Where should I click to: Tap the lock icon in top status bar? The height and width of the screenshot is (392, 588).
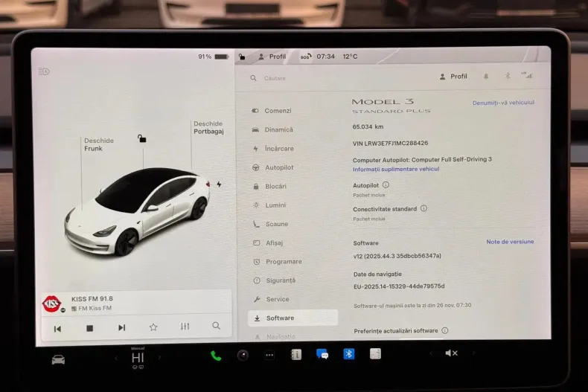(x=242, y=57)
